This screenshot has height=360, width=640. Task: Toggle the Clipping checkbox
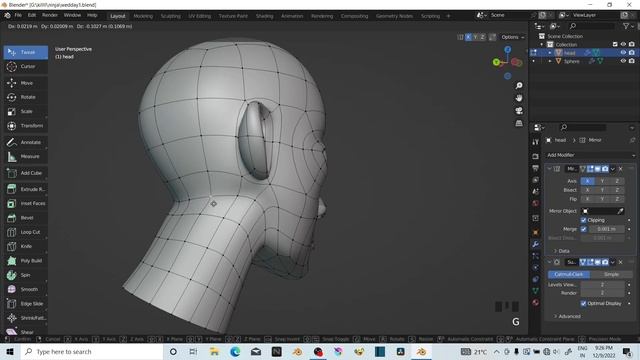pyautogui.click(x=583, y=220)
